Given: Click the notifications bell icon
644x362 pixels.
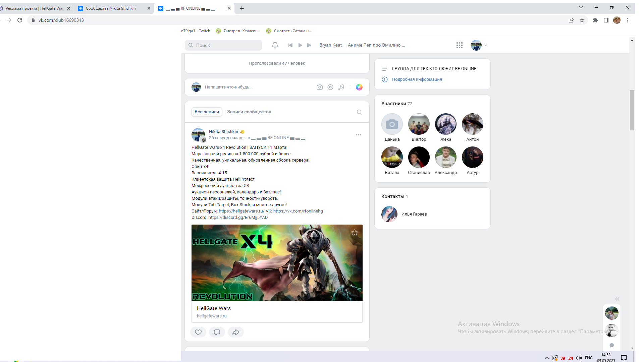Looking at the screenshot, I should tap(275, 45).
